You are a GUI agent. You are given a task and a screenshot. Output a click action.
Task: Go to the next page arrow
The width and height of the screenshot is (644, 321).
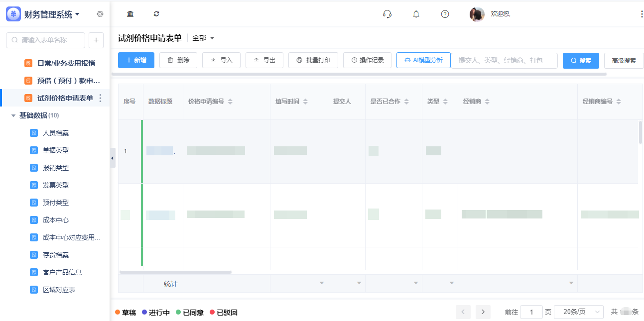click(x=483, y=312)
